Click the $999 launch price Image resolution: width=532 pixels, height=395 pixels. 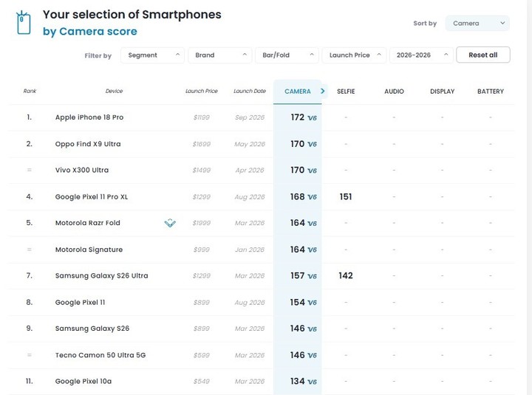(202, 250)
